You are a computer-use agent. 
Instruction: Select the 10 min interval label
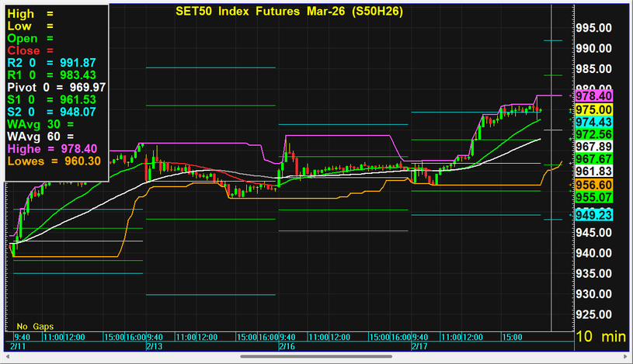[x=599, y=336]
